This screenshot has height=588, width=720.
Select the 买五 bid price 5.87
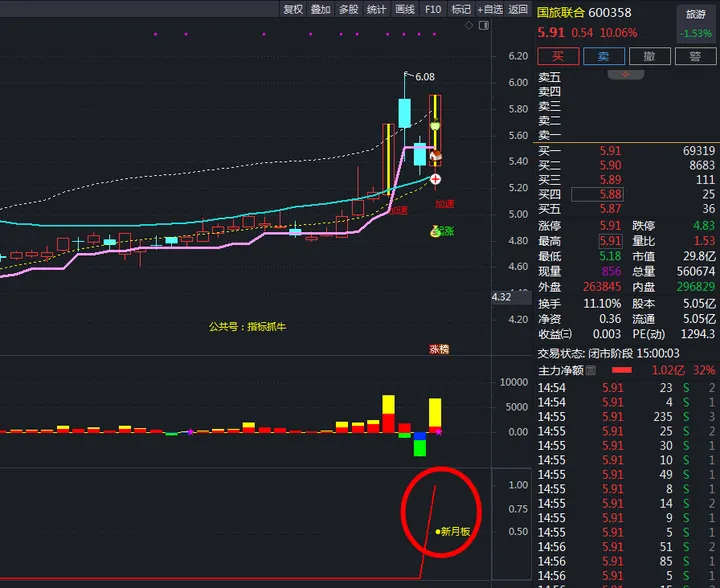(x=610, y=209)
